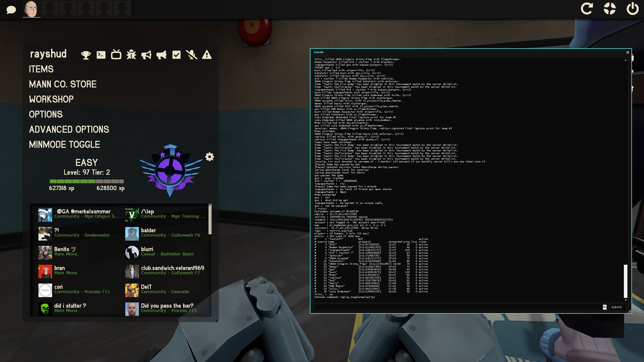The height and width of the screenshot is (362, 644).
Task: Click the crosshair icon at top right
Action: pyautogui.click(x=610, y=9)
